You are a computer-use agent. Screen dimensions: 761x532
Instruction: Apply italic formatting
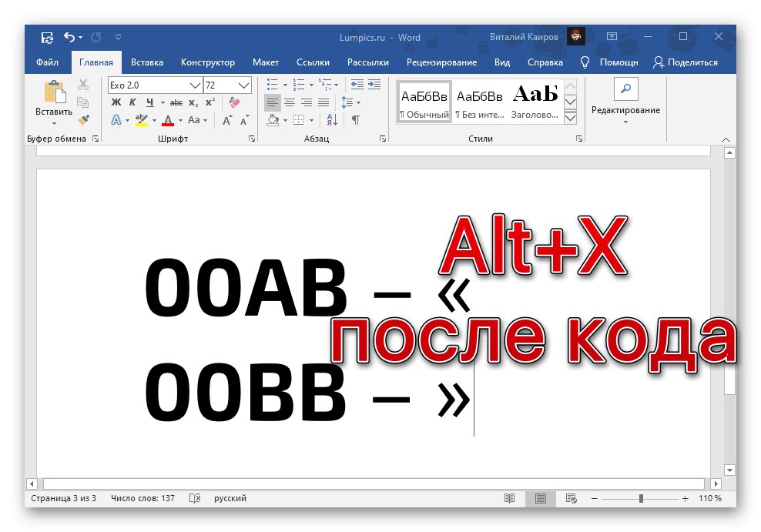point(132,102)
